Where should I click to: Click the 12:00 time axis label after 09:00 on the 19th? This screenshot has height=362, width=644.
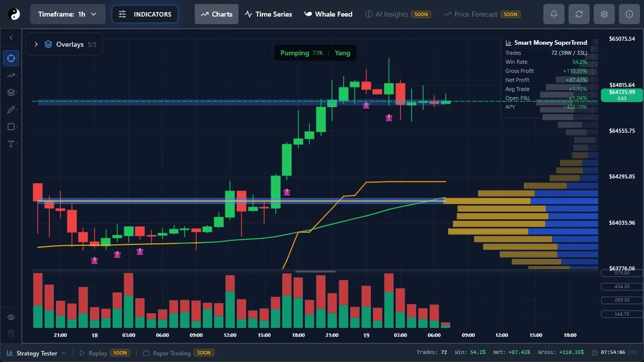(502, 335)
